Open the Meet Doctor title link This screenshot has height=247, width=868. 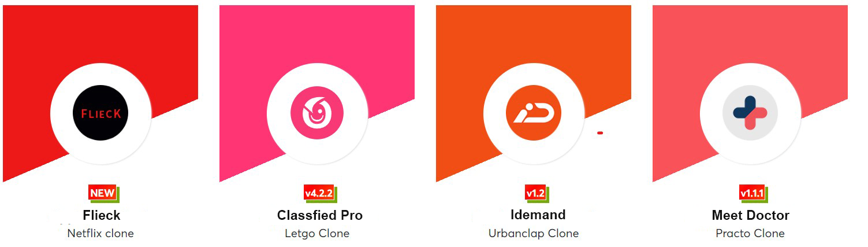(750, 215)
